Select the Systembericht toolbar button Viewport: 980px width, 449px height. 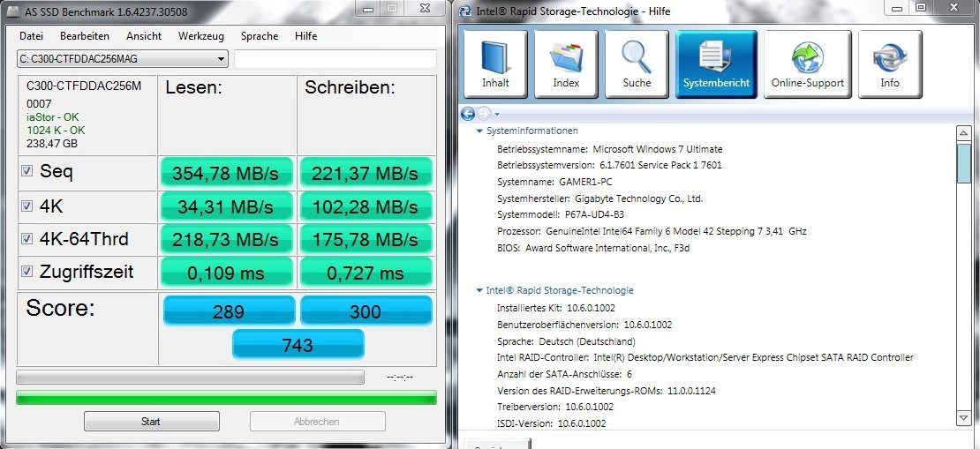point(716,64)
